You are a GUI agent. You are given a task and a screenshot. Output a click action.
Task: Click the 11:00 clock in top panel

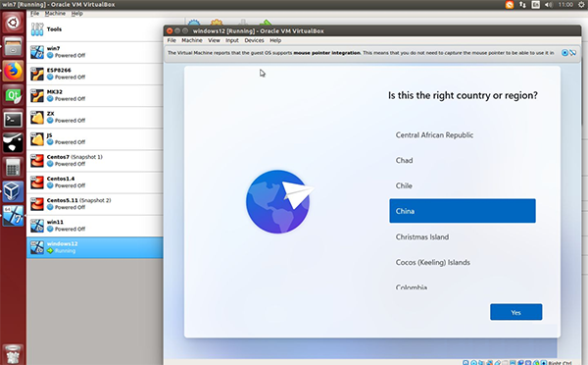565,5
